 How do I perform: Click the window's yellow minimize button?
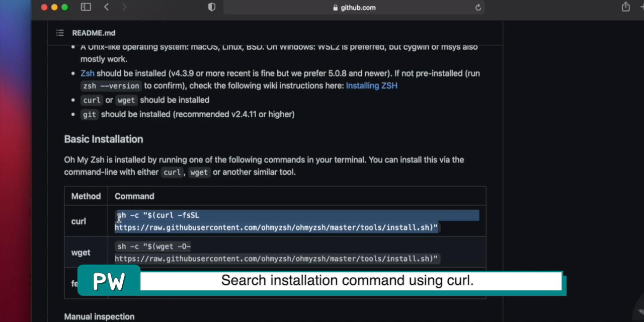click(x=54, y=7)
